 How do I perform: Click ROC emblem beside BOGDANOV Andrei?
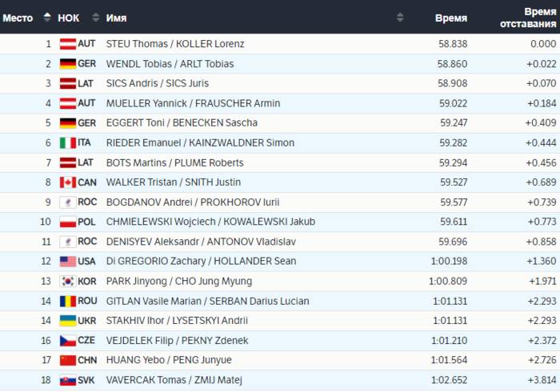pos(68,202)
